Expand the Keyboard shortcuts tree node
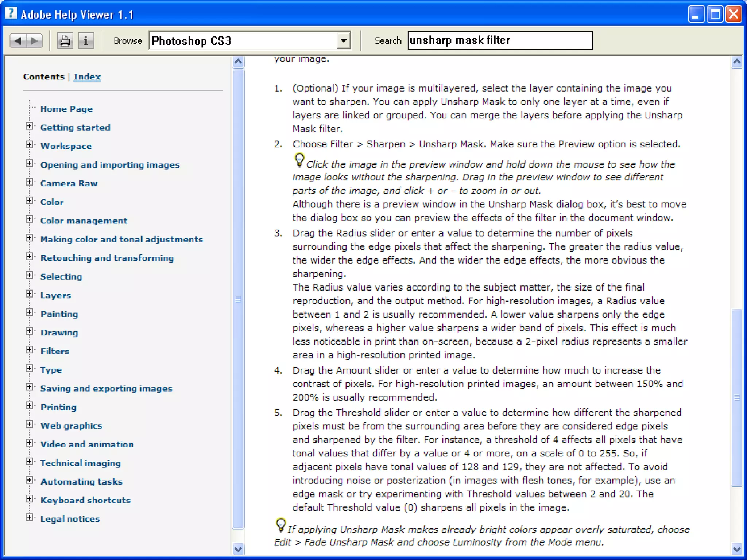The width and height of the screenshot is (747, 560). point(30,499)
